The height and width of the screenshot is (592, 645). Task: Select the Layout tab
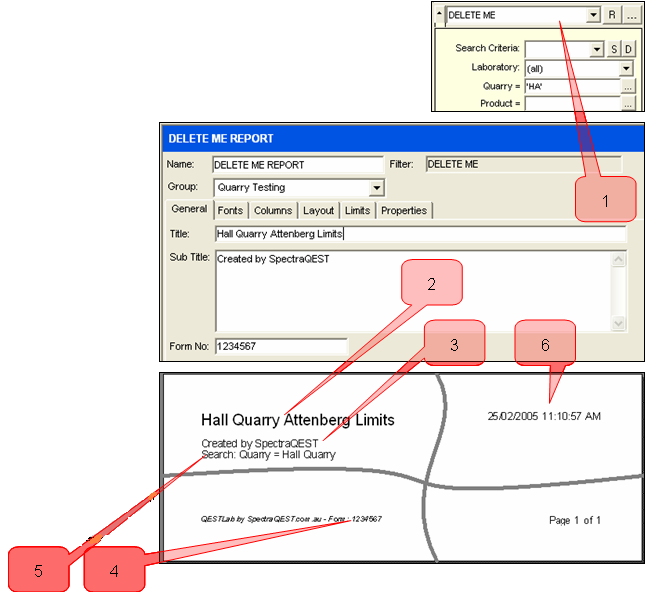click(318, 210)
